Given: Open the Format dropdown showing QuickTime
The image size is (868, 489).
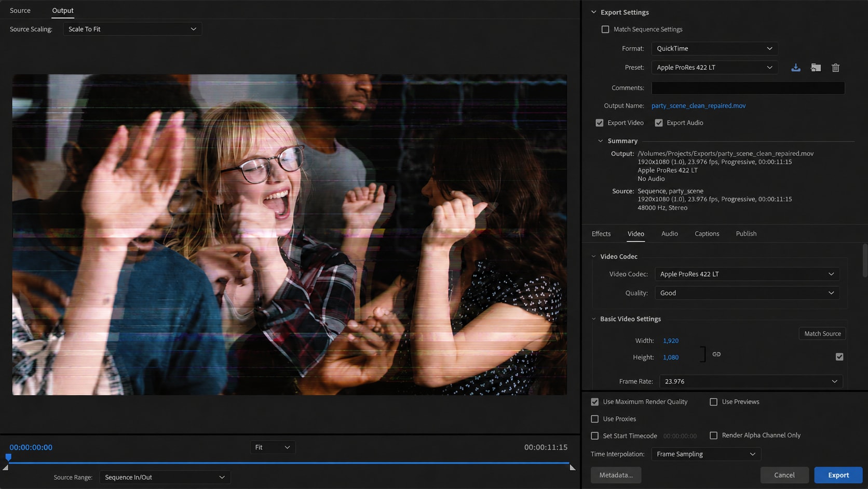Looking at the screenshot, I should (714, 48).
